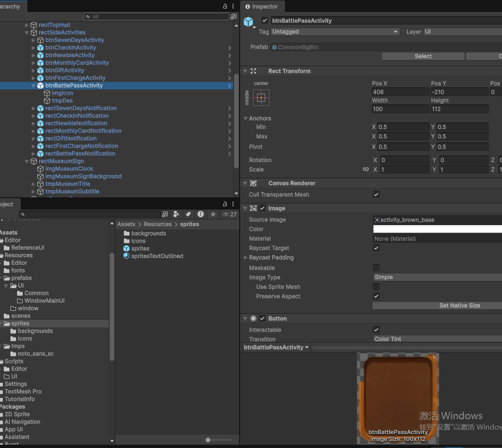Click Resources in the breadcrumb path
This screenshot has height=448, width=502.
pyautogui.click(x=157, y=224)
